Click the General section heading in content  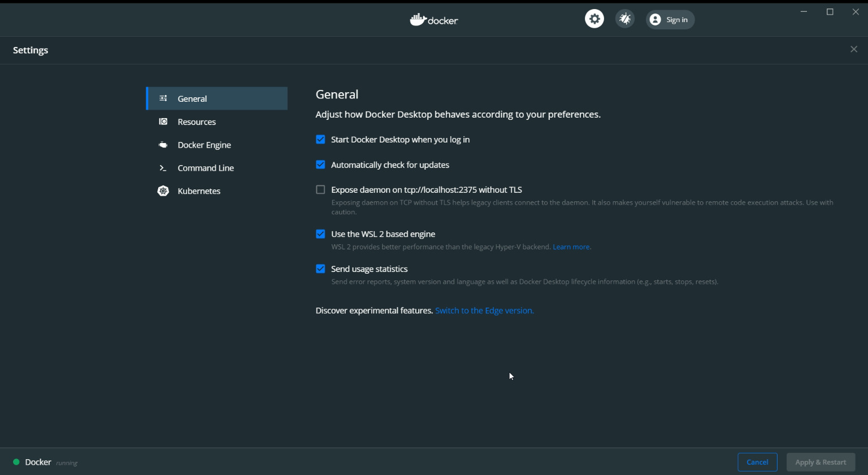(337, 94)
